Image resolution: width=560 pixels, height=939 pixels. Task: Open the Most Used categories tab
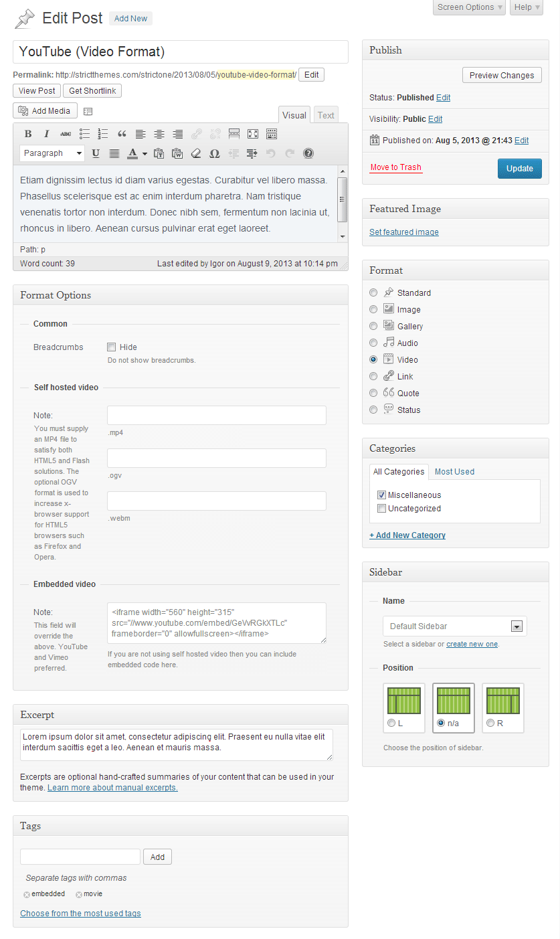[454, 472]
